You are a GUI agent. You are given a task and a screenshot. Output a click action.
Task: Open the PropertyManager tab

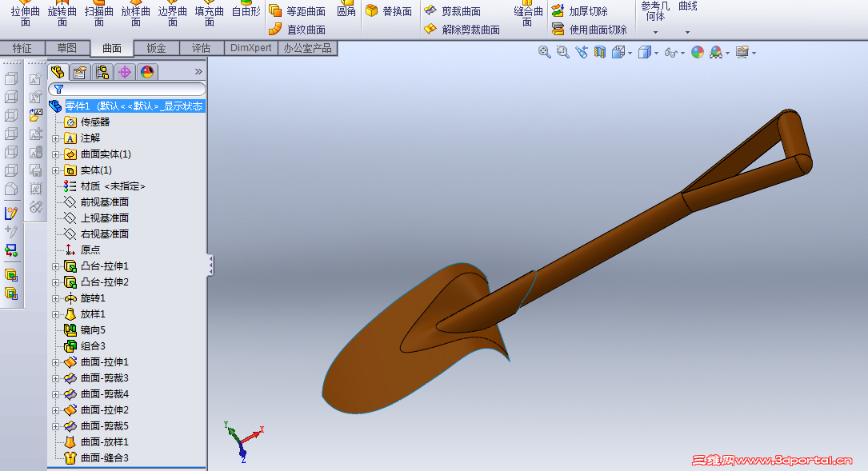click(x=80, y=72)
